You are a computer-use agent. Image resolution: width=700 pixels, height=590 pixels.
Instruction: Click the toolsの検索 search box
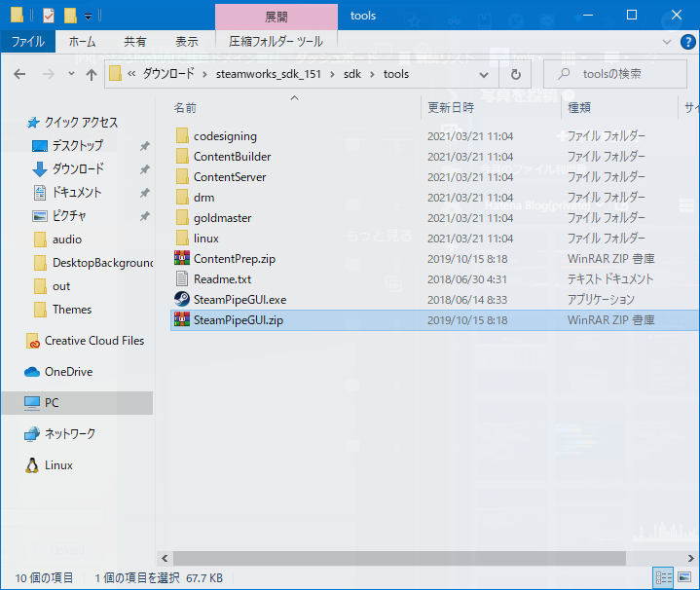click(615, 74)
